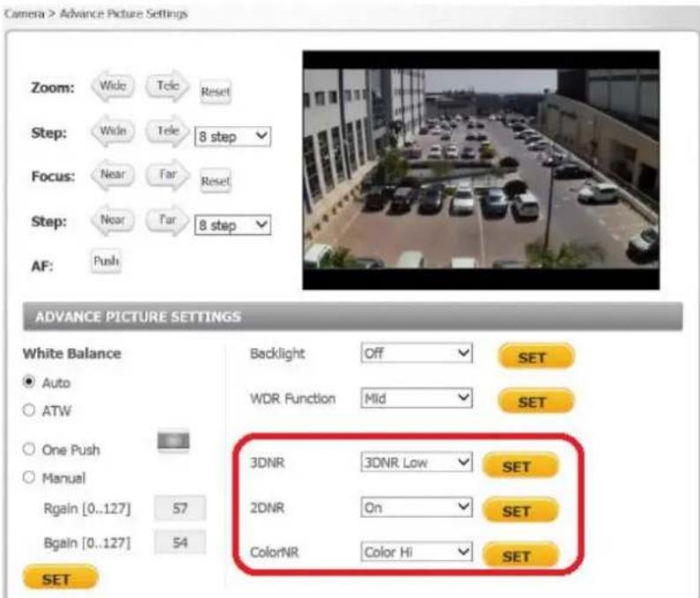This screenshot has width=700, height=598.
Task: Open the 3DNR level dropdown
Action: point(416,462)
